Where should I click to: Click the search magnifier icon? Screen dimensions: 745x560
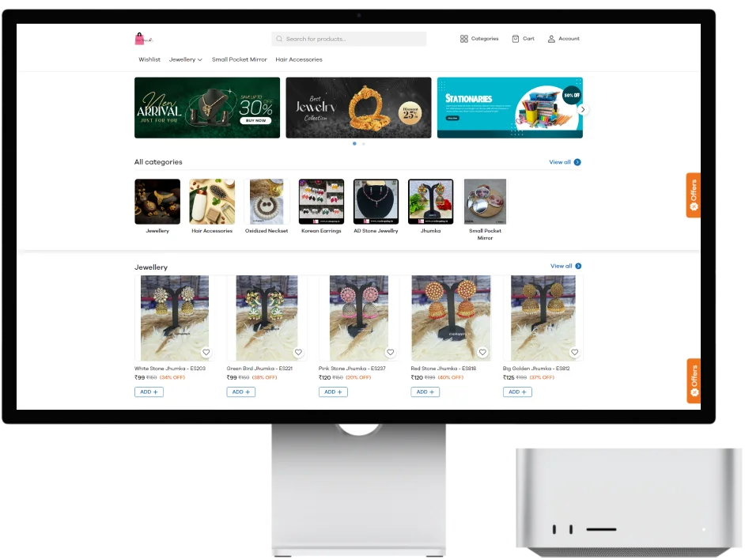279,39
